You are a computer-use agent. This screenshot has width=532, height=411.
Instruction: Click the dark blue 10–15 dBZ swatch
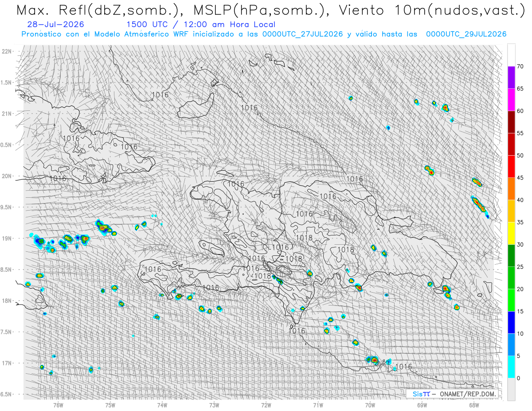pos(511,322)
